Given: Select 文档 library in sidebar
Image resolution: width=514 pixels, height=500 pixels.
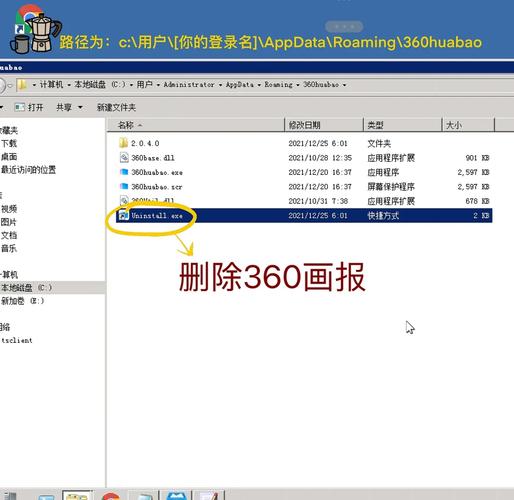Looking at the screenshot, I should [9, 235].
